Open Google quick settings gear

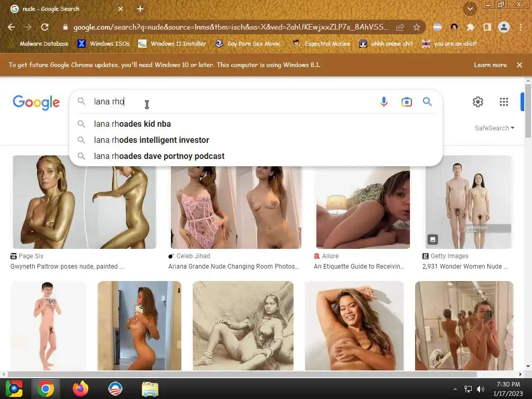478,102
